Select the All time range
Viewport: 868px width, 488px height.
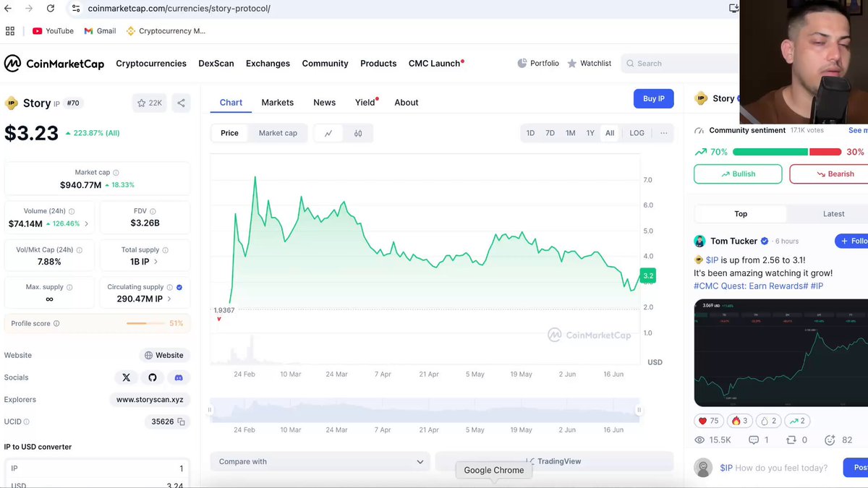pos(610,133)
